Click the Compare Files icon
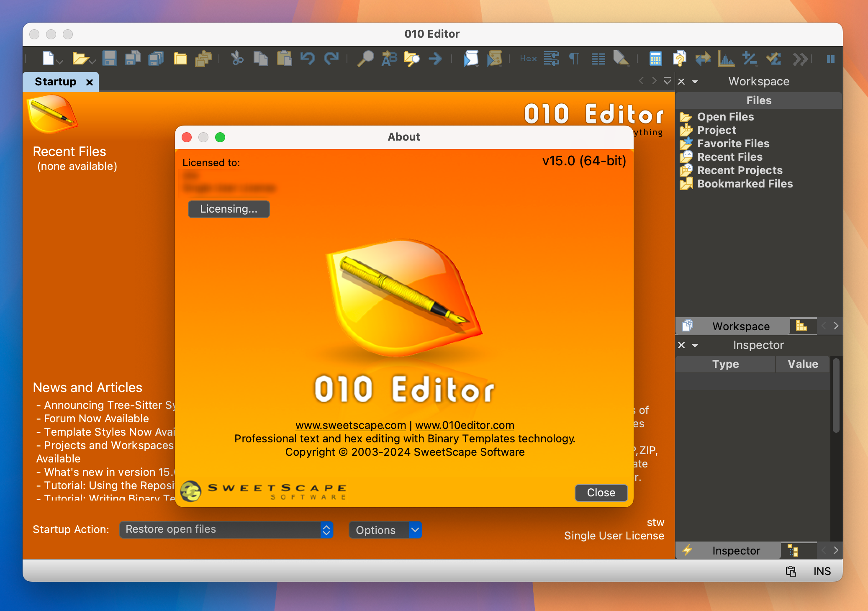This screenshot has width=868, height=611. 679,59
